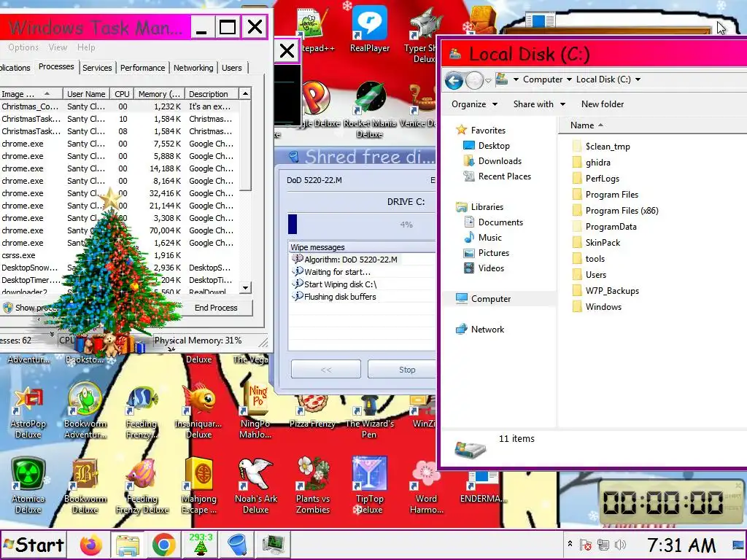Viewport: 747px width, 560px height.
Task: Show hidden tray icons arrow
Action: 570,544
